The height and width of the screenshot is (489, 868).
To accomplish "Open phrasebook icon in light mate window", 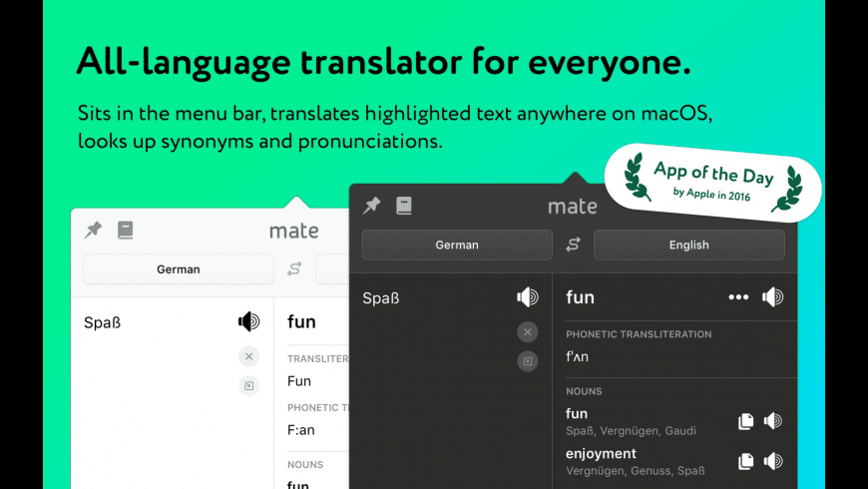I will [125, 230].
